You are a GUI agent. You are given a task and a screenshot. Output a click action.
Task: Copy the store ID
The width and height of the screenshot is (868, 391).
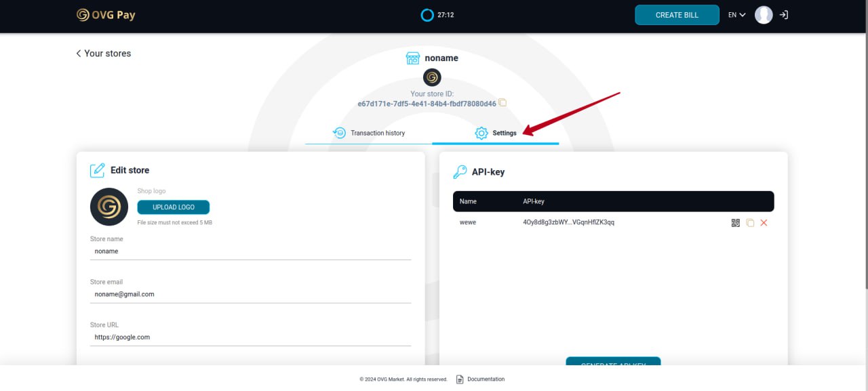click(502, 103)
